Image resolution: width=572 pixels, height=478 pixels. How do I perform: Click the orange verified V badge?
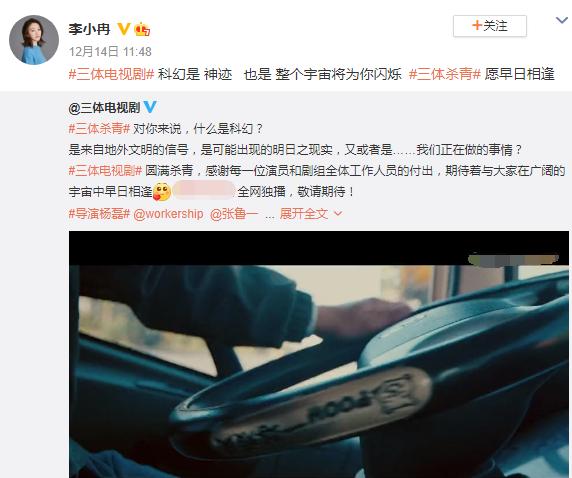coord(124,29)
